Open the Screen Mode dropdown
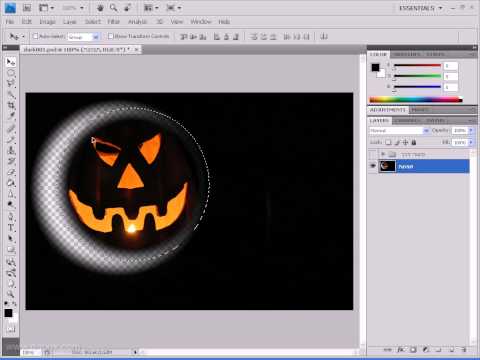This screenshot has height=360, width=480. pyautogui.click(x=173, y=8)
